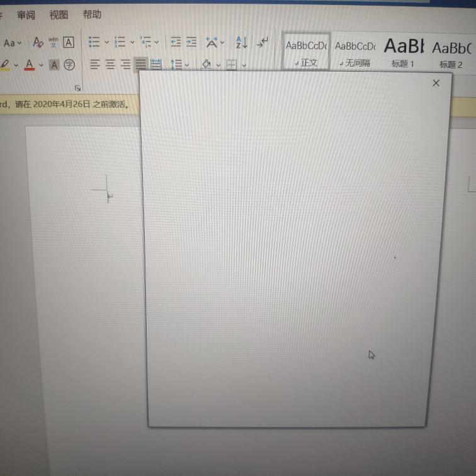476x476 pixels.
Task: Click the Clear All Formatting icon
Action: (38, 43)
